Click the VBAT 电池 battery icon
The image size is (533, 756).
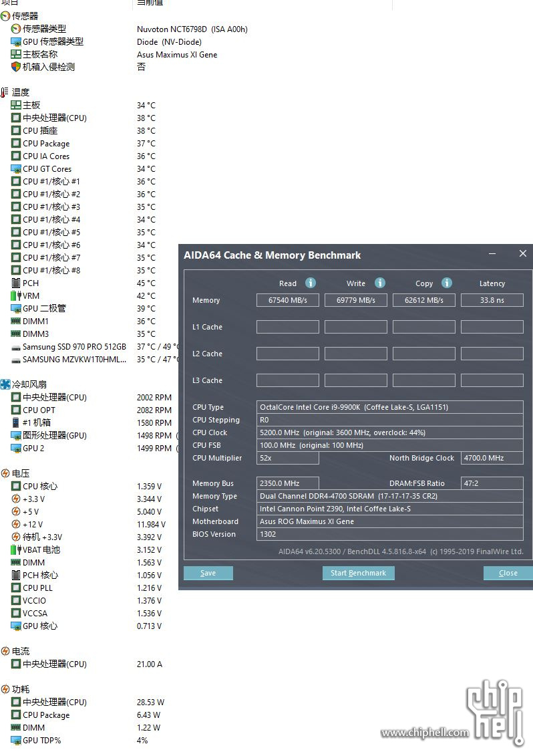(x=16, y=549)
